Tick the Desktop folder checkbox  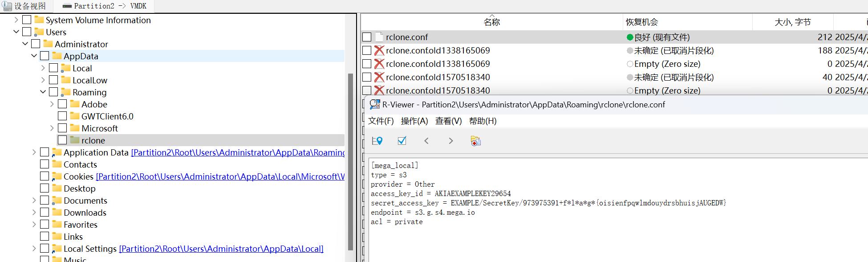point(45,188)
